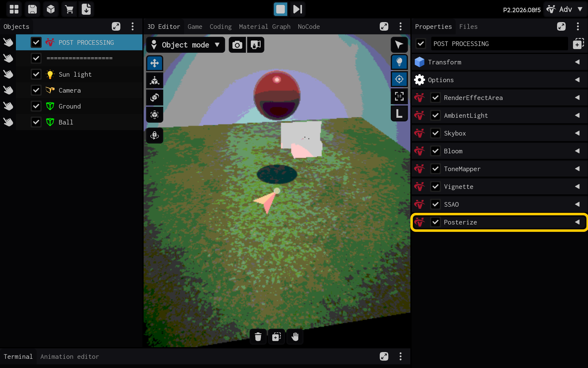The image size is (588, 368).
Task: Select Ball in the Objects tree
Action: click(x=79, y=122)
